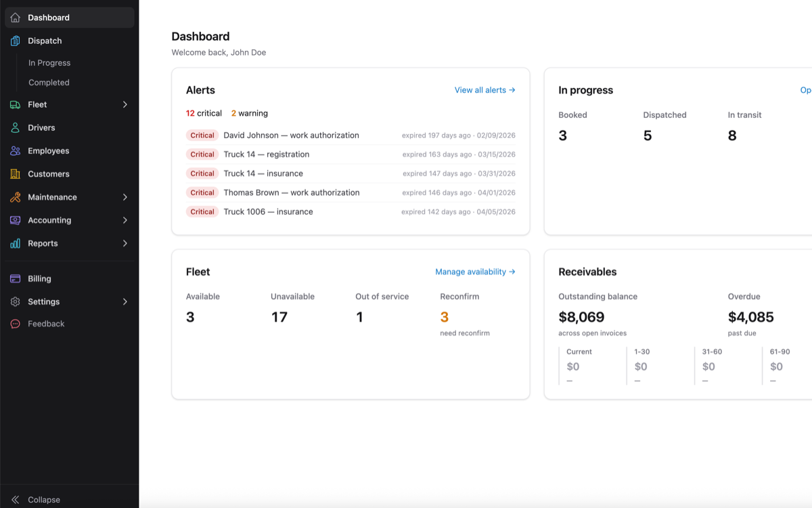Open the Dashboard menu item
The height and width of the screenshot is (508, 812).
point(69,18)
